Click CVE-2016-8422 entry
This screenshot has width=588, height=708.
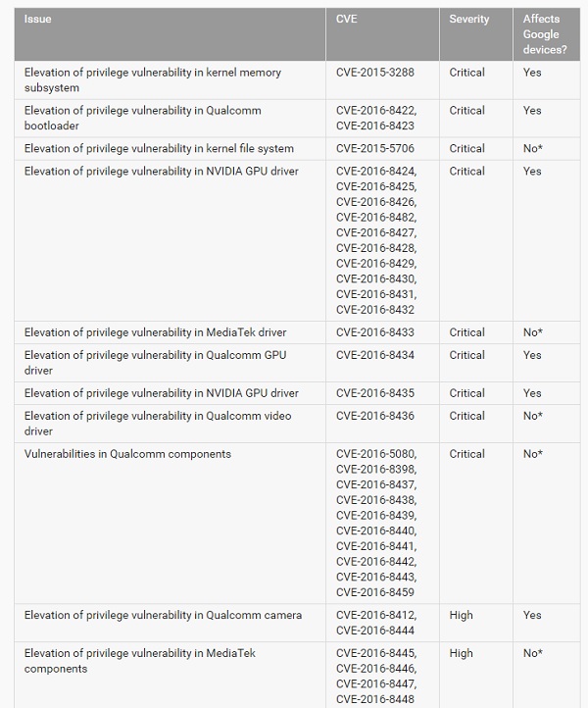coord(376,110)
